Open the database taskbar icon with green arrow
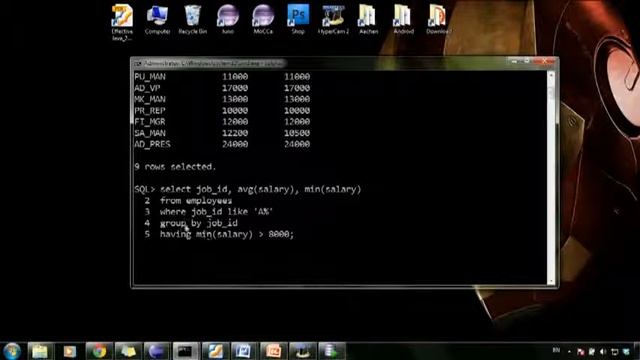Screen dimensions: 640x360 click(x=331, y=351)
